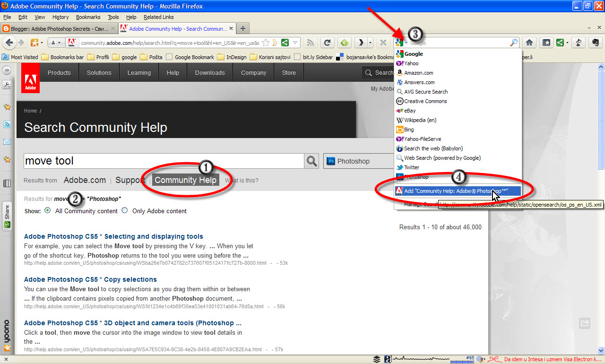Viewport: 605px width, 364px height.
Task: Select the Only Adobe content radio button
Action: [x=124, y=211]
